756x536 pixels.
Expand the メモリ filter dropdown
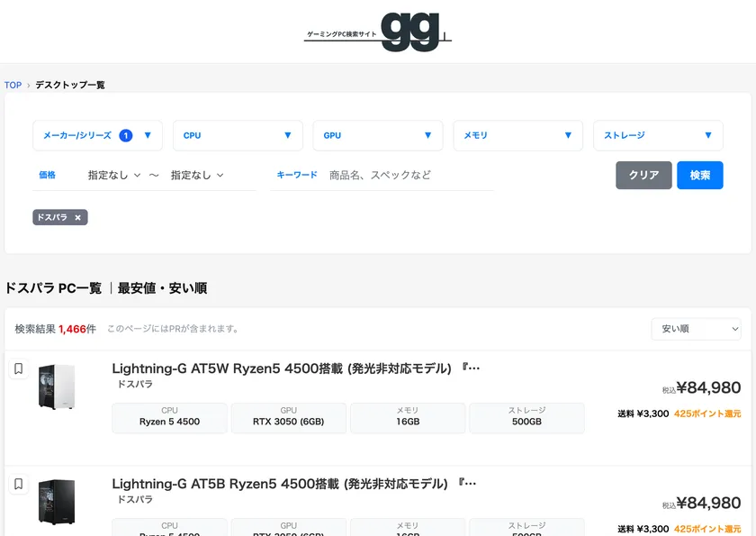(x=517, y=135)
